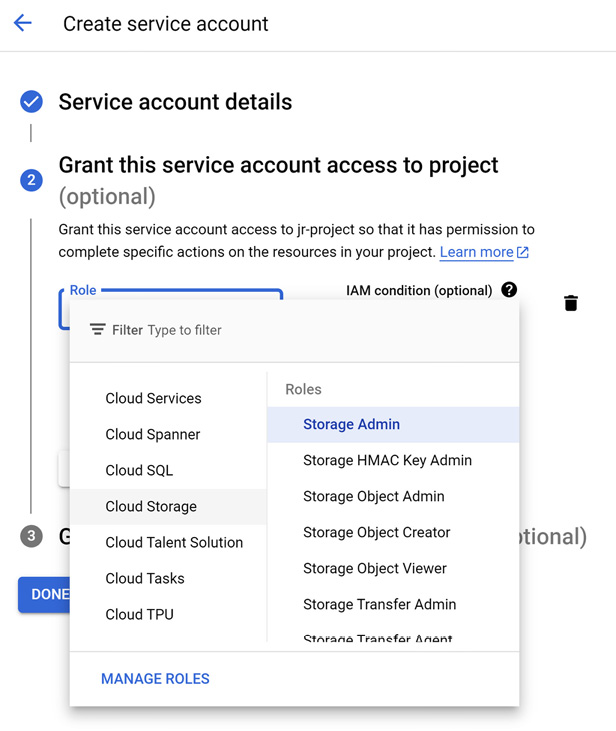Image resolution: width=616 pixels, height=731 pixels.
Task: Click the step 3 number badge
Action: pyautogui.click(x=31, y=536)
